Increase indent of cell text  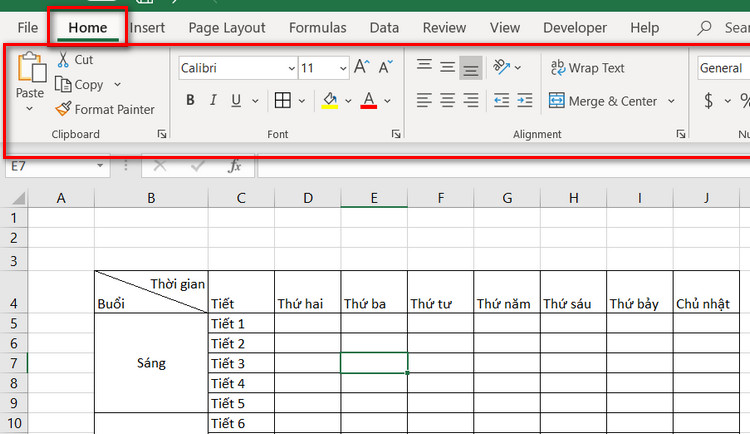(525, 100)
